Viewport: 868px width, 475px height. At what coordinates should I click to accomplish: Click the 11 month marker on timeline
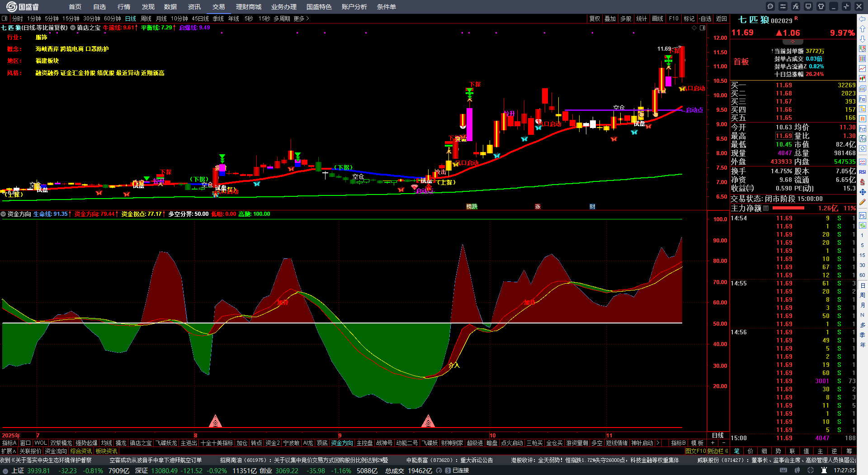609,436
